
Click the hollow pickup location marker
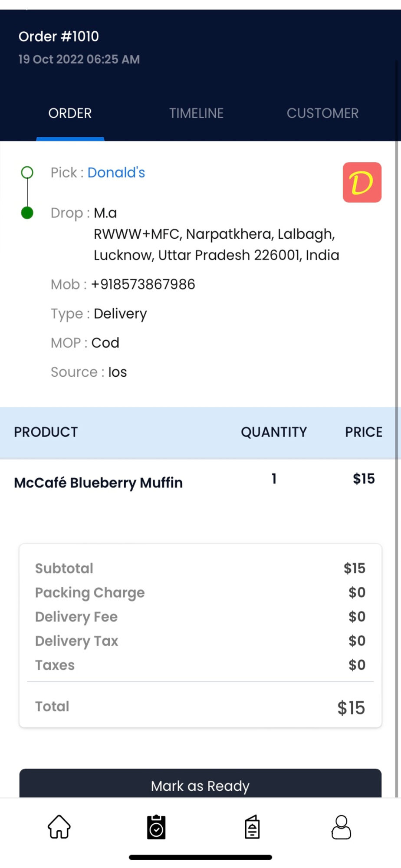tap(27, 173)
